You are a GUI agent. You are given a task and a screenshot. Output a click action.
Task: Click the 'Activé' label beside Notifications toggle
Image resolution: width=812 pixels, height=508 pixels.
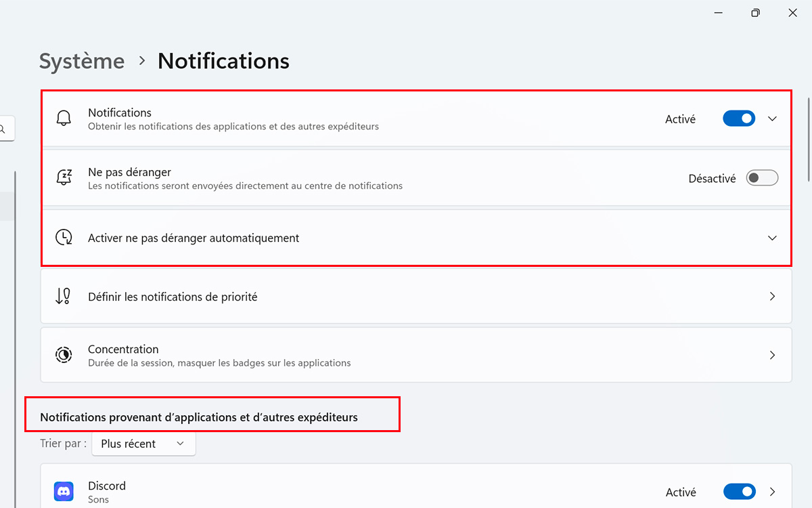680,119
